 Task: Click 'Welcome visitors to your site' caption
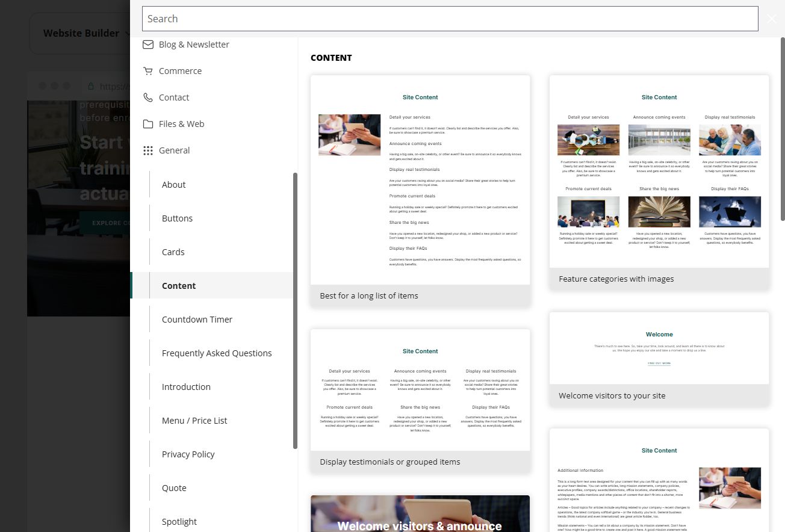612,395
